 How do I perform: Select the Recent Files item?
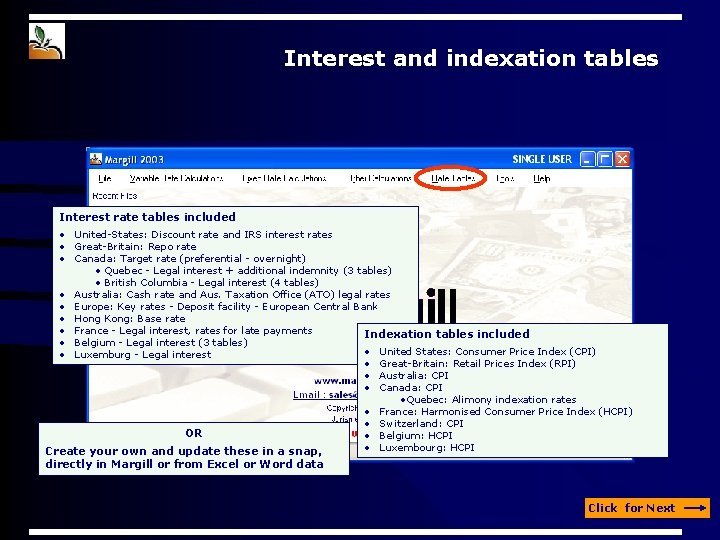tap(115, 196)
